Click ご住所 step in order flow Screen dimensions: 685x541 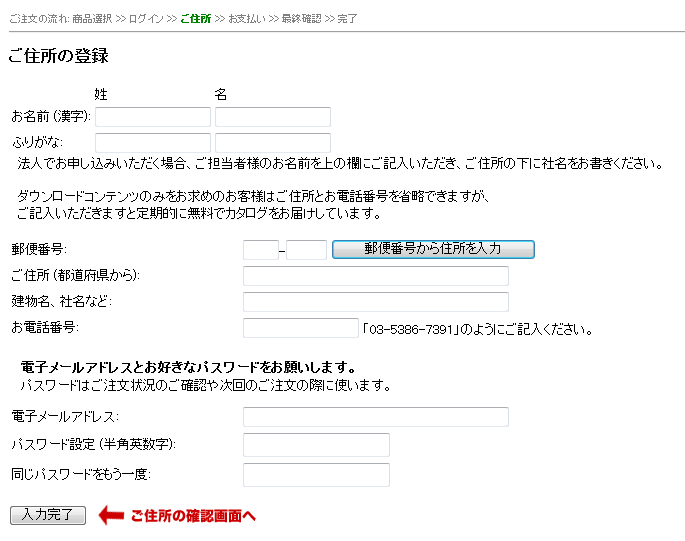click(195, 19)
